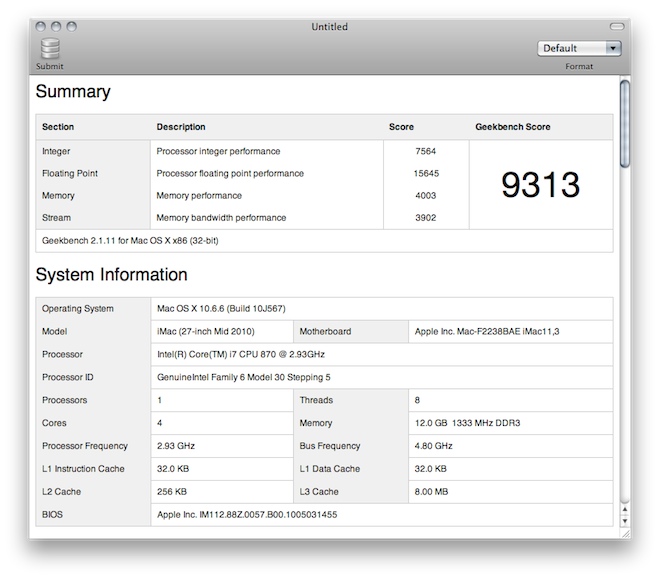Image resolution: width=660 pixels, height=579 pixels.
Task: Close the Untitled window
Action: pyautogui.click(x=42, y=27)
